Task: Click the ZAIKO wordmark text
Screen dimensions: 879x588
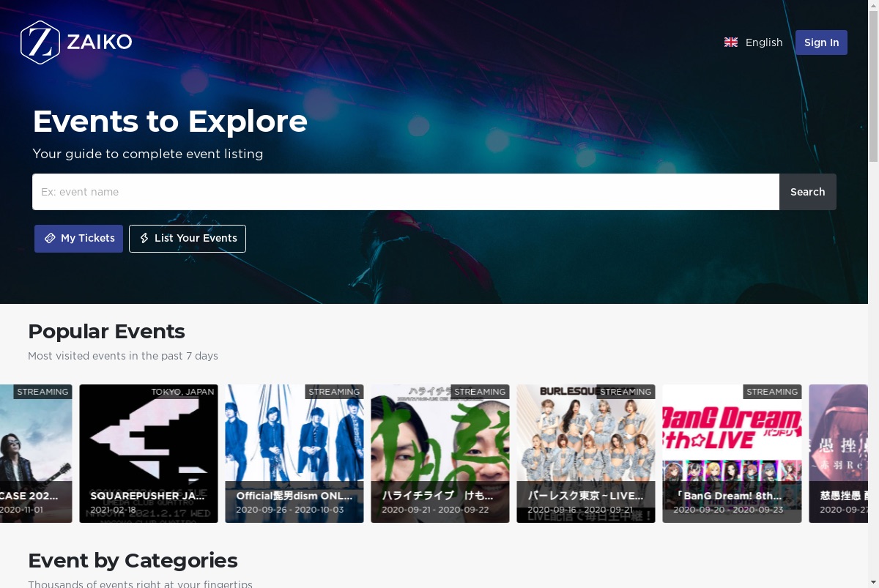Action: [x=100, y=42]
